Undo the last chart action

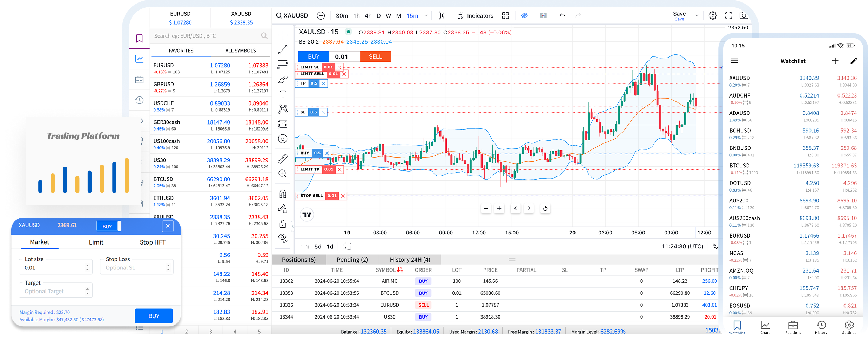563,15
